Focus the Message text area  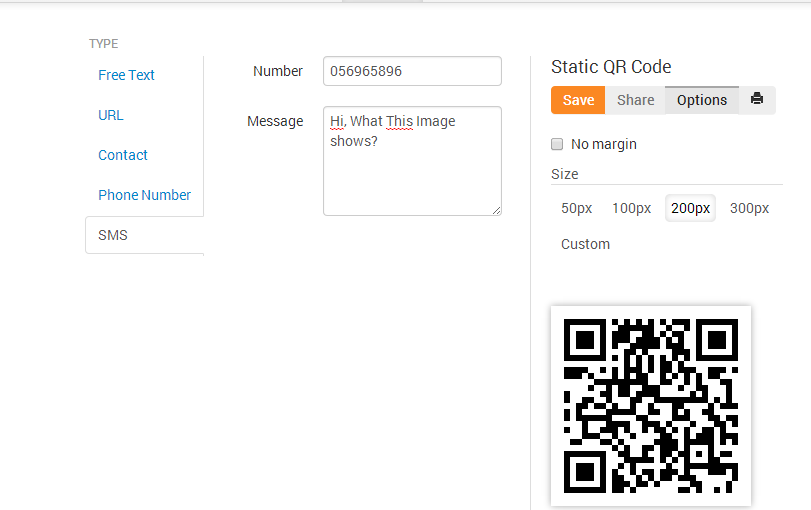click(x=412, y=161)
